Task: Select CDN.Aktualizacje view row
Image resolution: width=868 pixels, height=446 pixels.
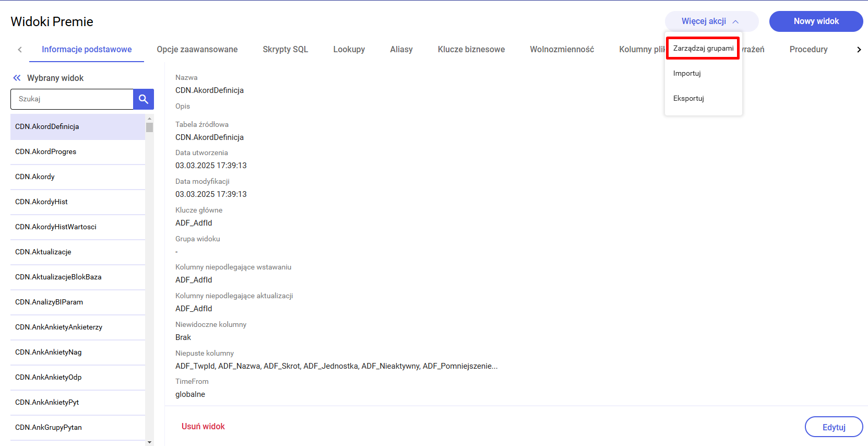Action: click(78, 252)
